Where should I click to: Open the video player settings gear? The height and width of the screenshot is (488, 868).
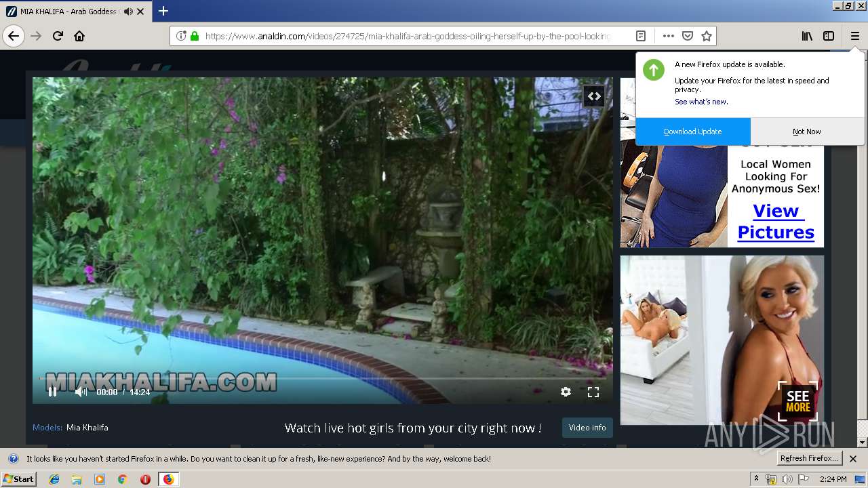[566, 392]
